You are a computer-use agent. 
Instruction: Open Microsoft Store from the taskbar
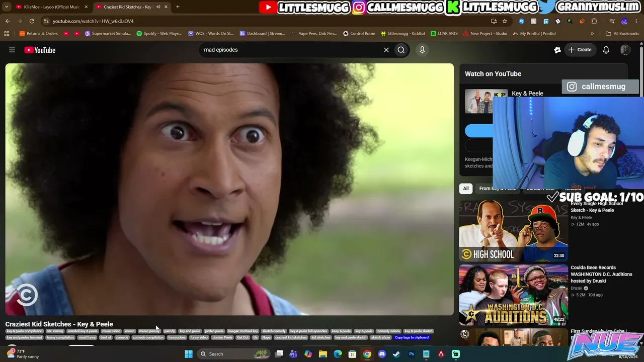coord(353,354)
